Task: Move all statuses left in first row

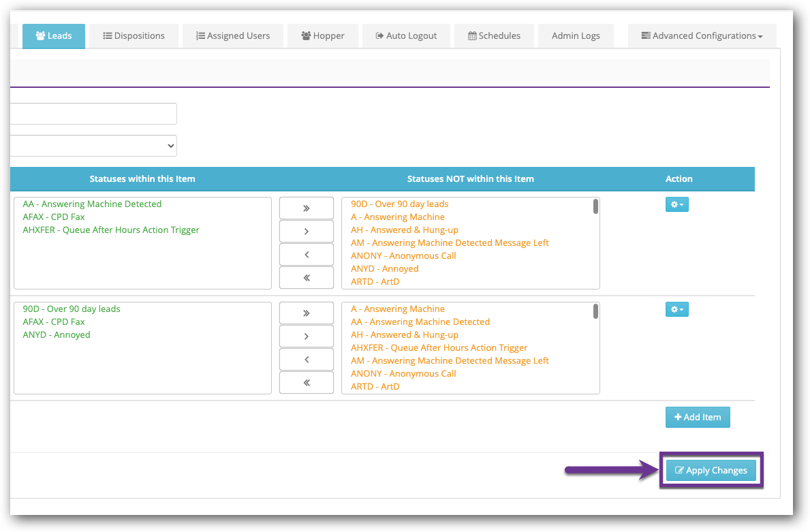Action: [306, 278]
